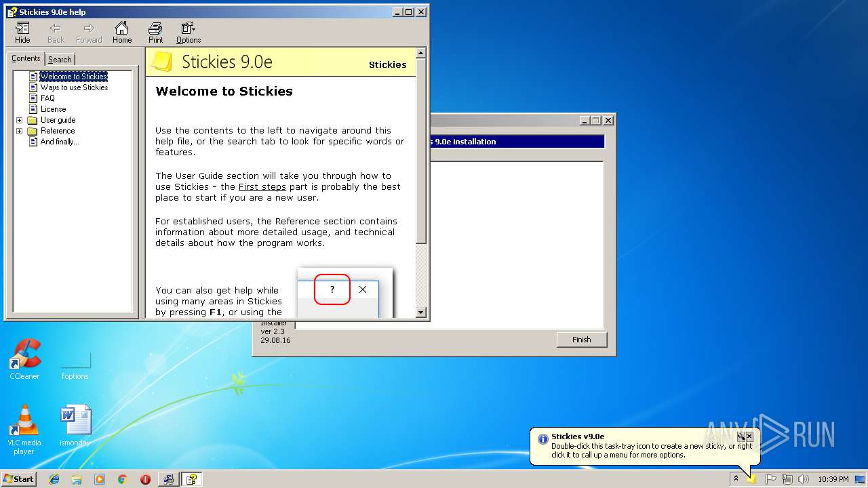Open the And finally... topic
The height and width of the screenshot is (488, 868).
pyautogui.click(x=59, y=142)
